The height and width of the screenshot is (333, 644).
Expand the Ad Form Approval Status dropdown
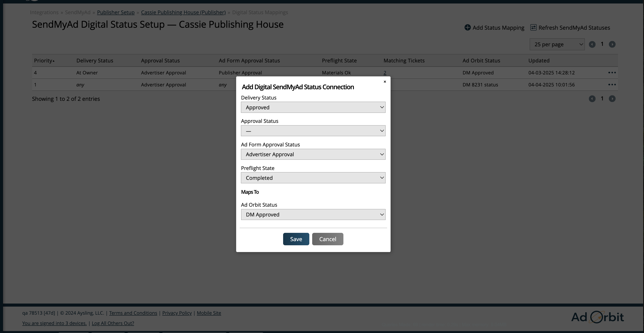313,154
